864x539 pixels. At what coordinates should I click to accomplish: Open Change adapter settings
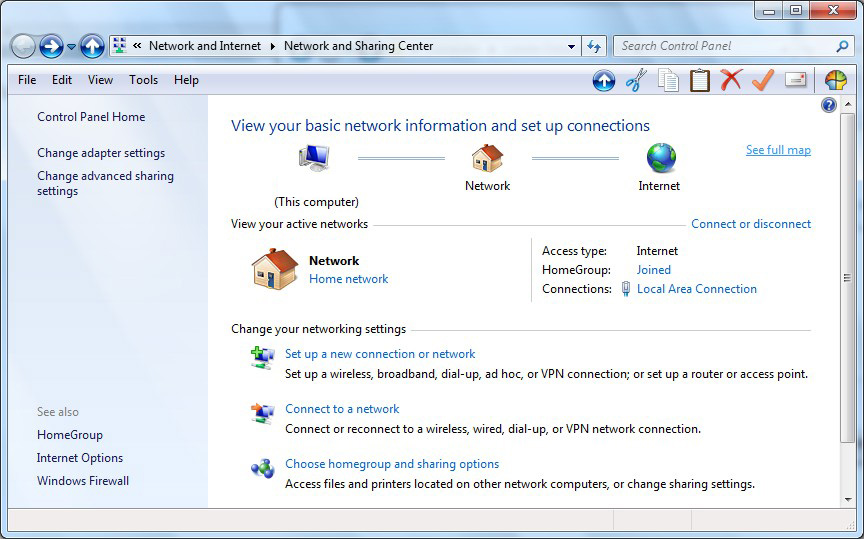click(101, 153)
